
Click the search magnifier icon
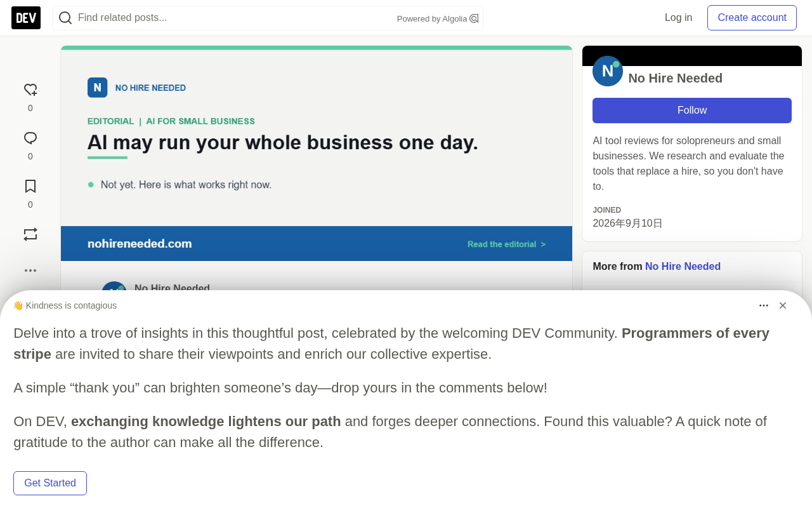click(x=65, y=18)
